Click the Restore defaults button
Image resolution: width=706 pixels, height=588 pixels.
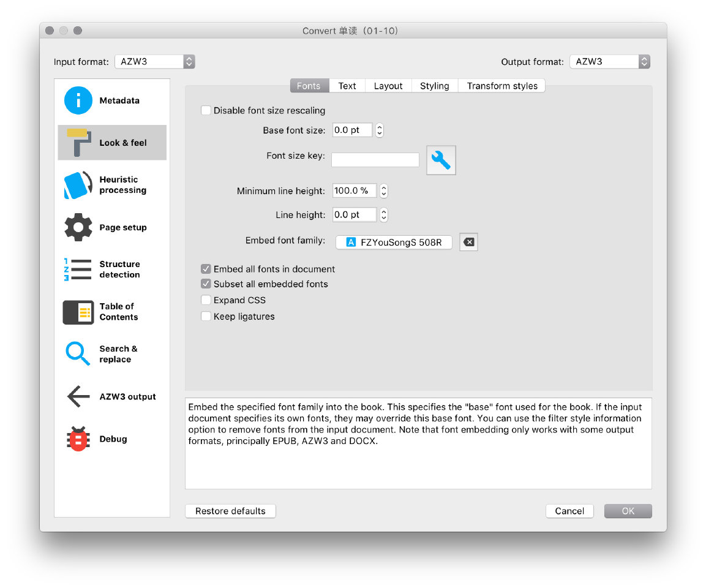coord(230,511)
